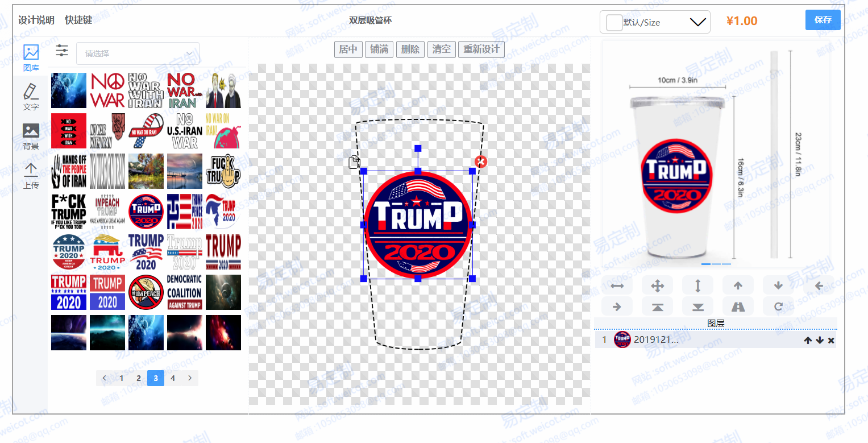
Task: Go to gallery page 2
Action: click(139, 378)
